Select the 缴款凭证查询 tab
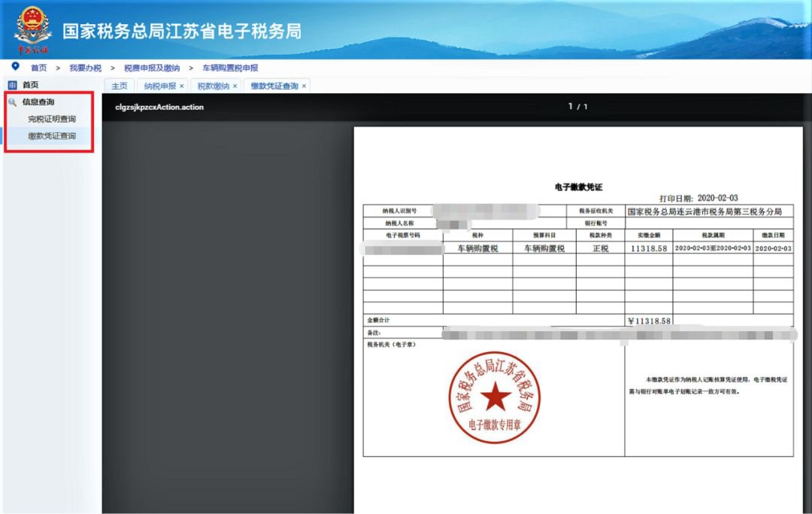The width and height of the screenshot is (812, 514). [274, 86]
